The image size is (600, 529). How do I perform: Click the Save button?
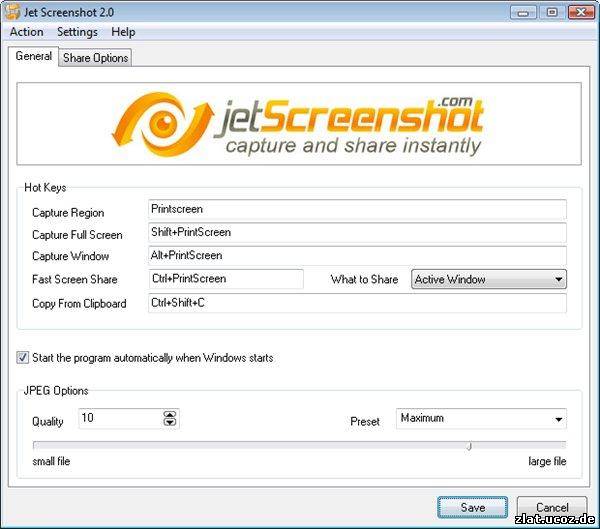pyautogui.click(x=473, y=508)
